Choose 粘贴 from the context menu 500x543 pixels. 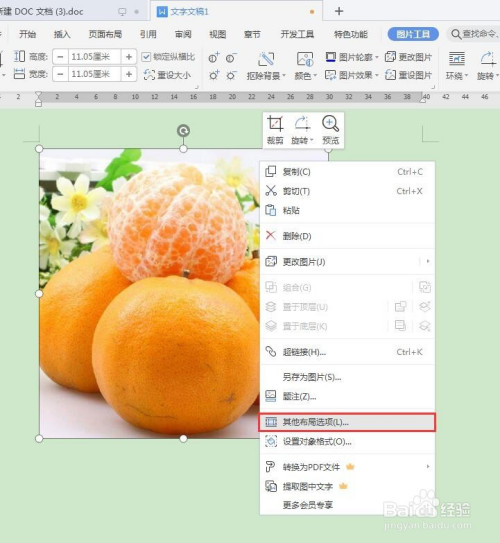click(347, 210)
